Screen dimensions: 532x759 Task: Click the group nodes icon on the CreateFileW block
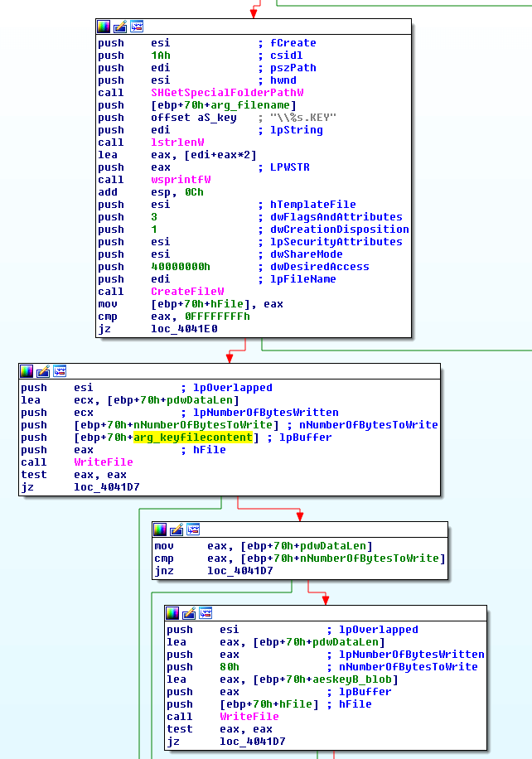coord(137,27)
